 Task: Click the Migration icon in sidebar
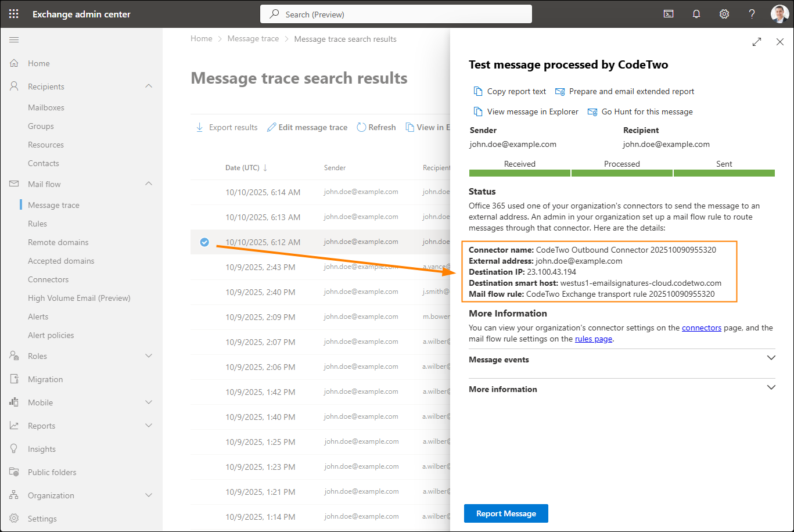pyautogui.click(x=14, y=379)
